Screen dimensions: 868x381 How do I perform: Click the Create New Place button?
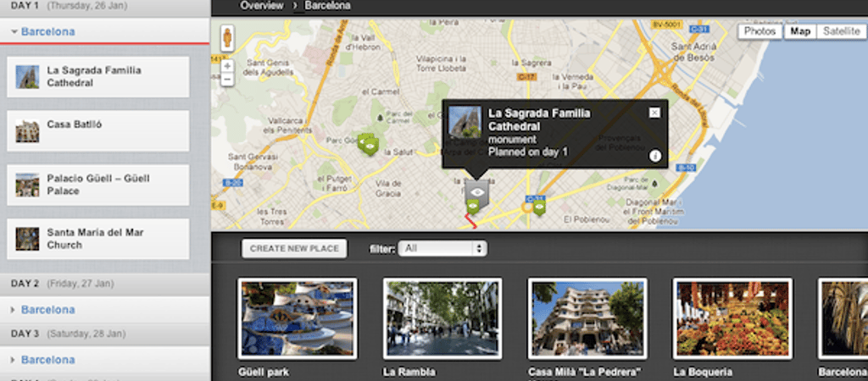click(294, 249)
